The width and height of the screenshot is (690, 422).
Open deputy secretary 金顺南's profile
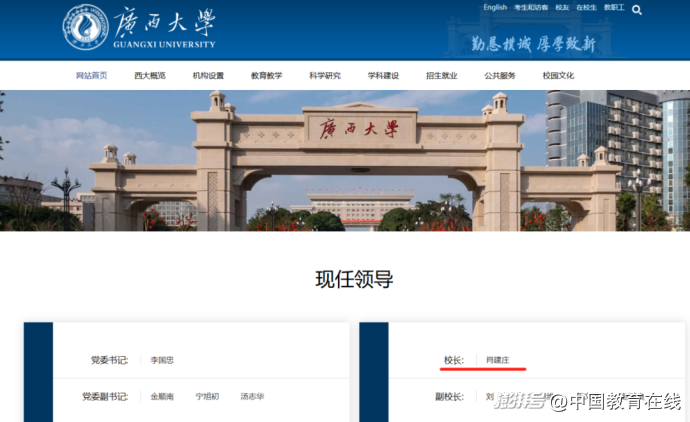coord(162,396)
